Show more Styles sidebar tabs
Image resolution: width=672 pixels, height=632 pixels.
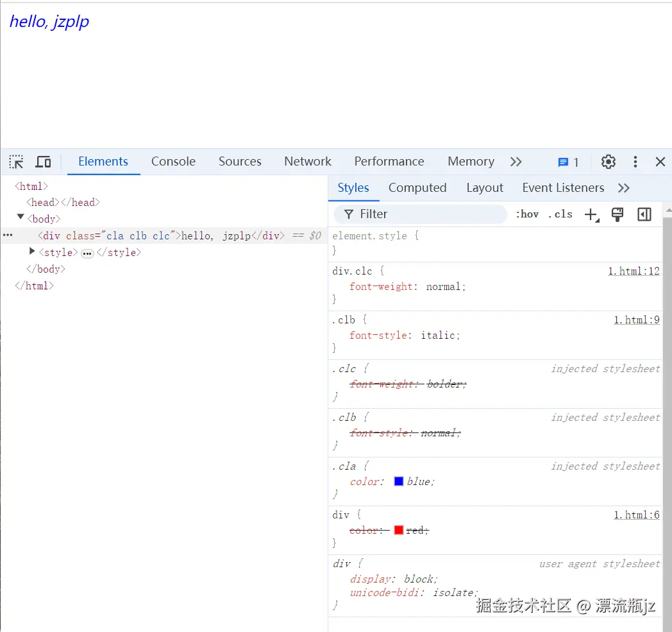click(624, 188)
